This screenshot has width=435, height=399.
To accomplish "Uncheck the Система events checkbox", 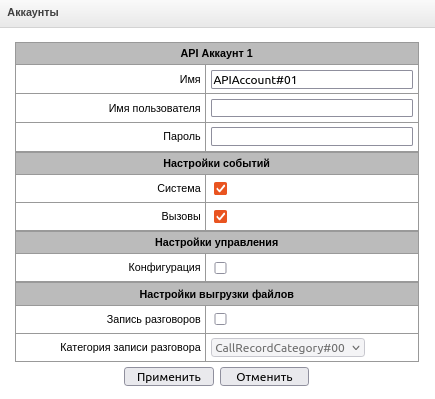I will [220, 188].
